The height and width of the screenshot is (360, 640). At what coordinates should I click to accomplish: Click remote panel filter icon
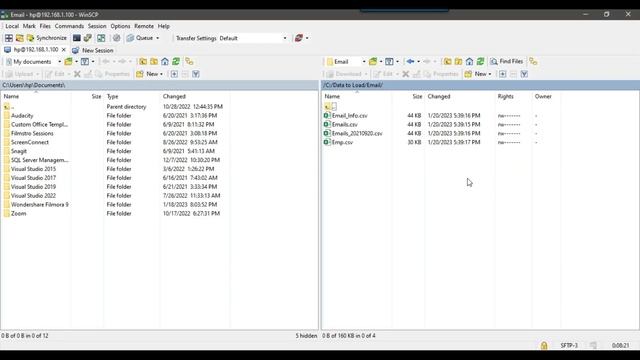click(x=389, y=62)
